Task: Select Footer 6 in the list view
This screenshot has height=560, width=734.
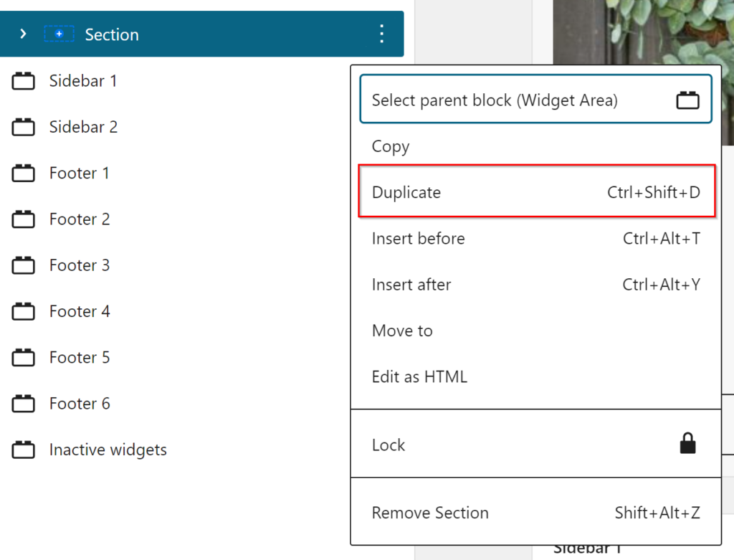Action: (x=80, y=404)
